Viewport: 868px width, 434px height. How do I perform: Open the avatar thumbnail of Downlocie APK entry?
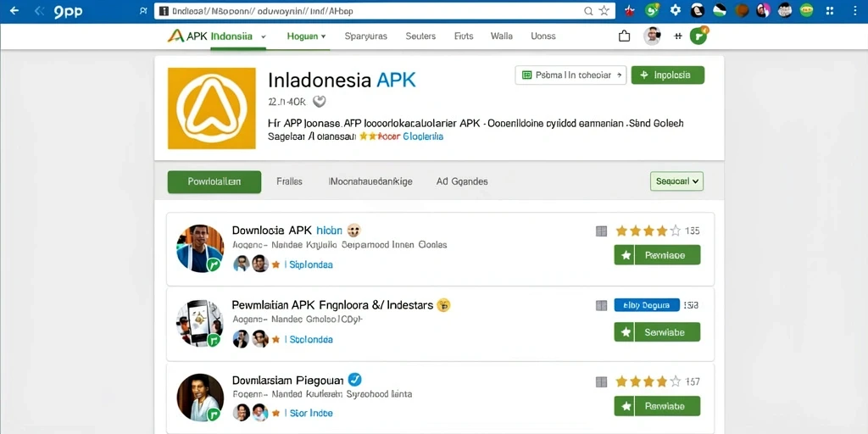click(200, 248)
